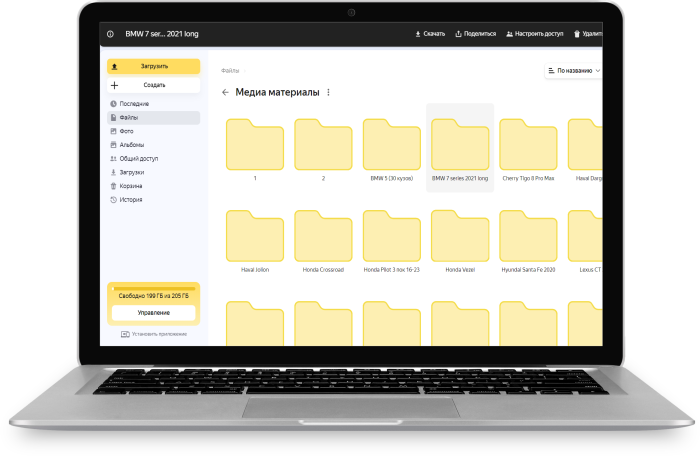Image resolution: width=700 pixels, height=456 pixels.
Task: Open Настроить доступ access settings
Action: click(x=534, y=34)
